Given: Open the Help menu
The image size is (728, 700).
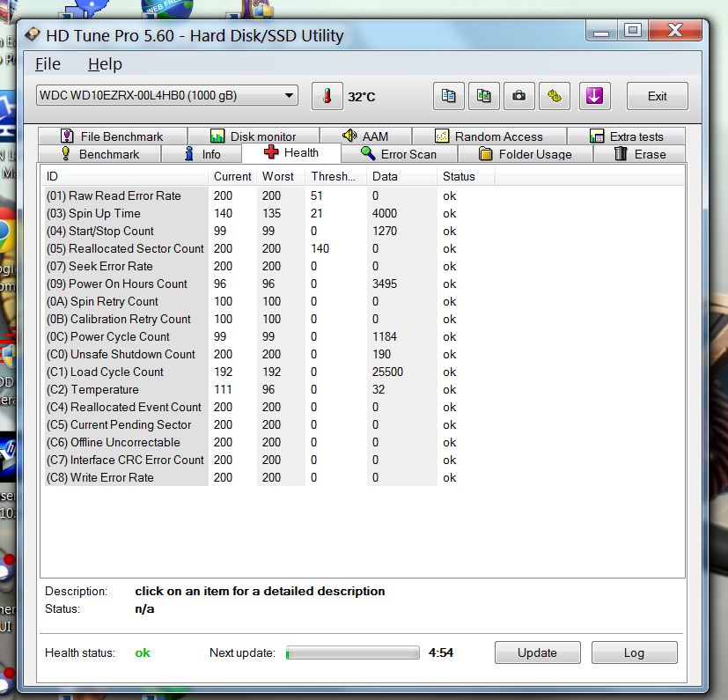Looking at the screenshot, I should click(105, 64).
